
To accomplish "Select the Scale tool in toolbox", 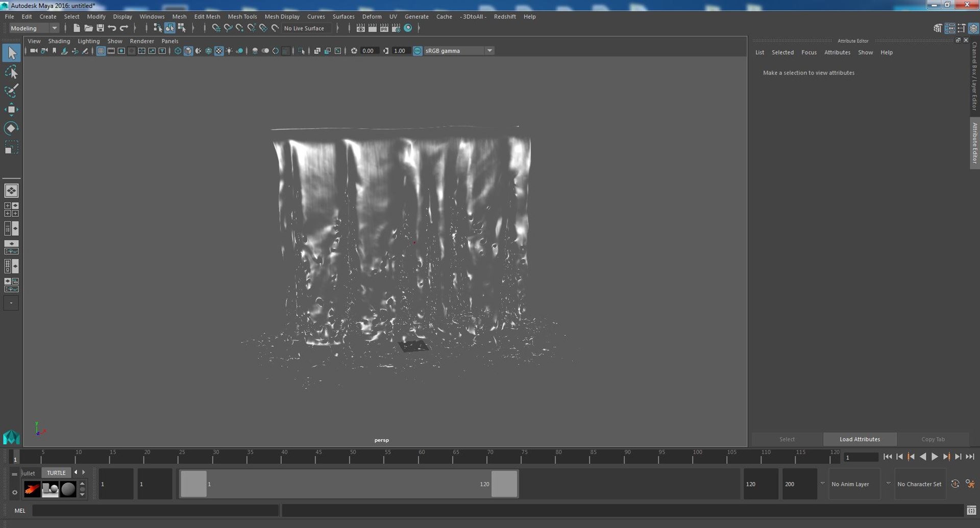I will (11, 147).
